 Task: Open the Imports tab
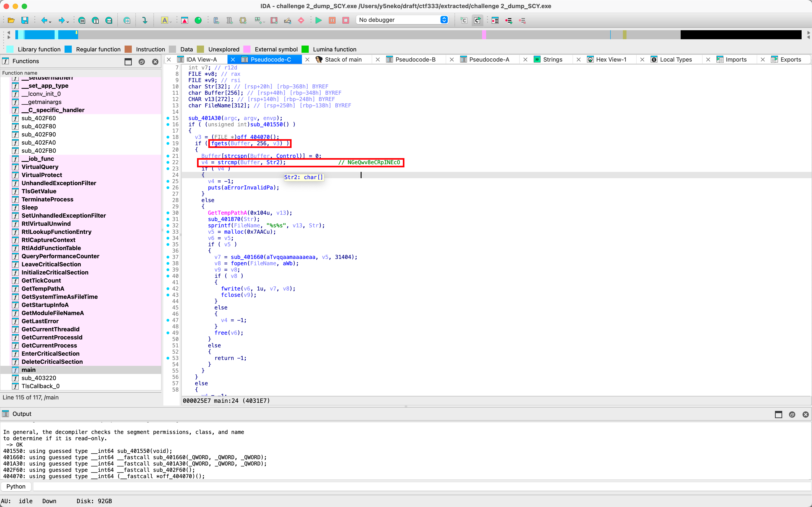735,59
